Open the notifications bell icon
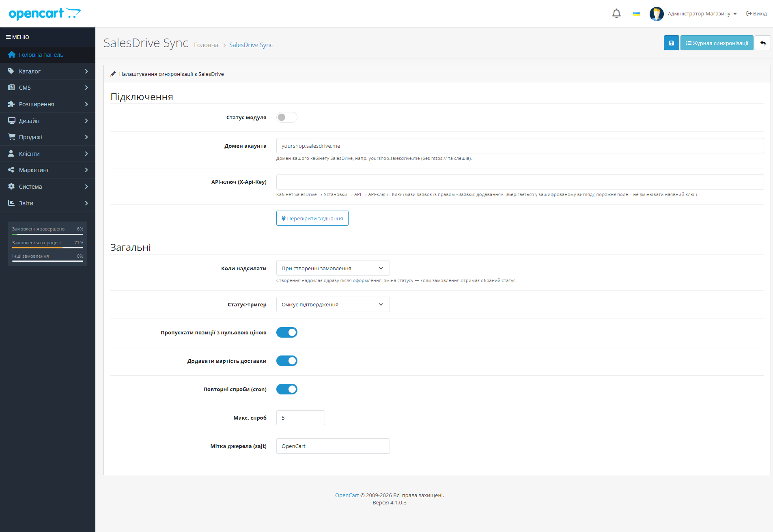Screen dimensions: 773x532 tap(616, 13)
